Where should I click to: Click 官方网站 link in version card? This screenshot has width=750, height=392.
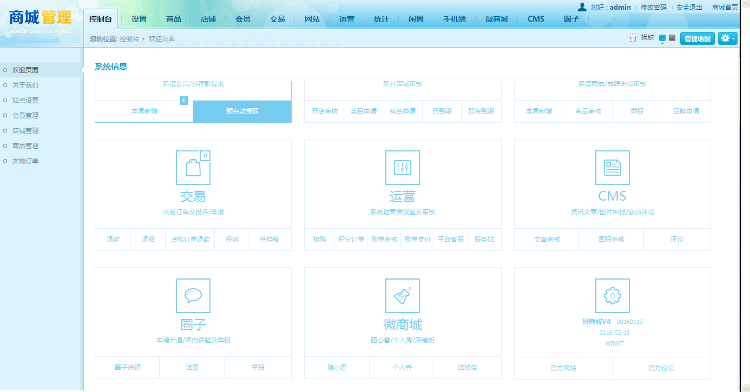563,368
